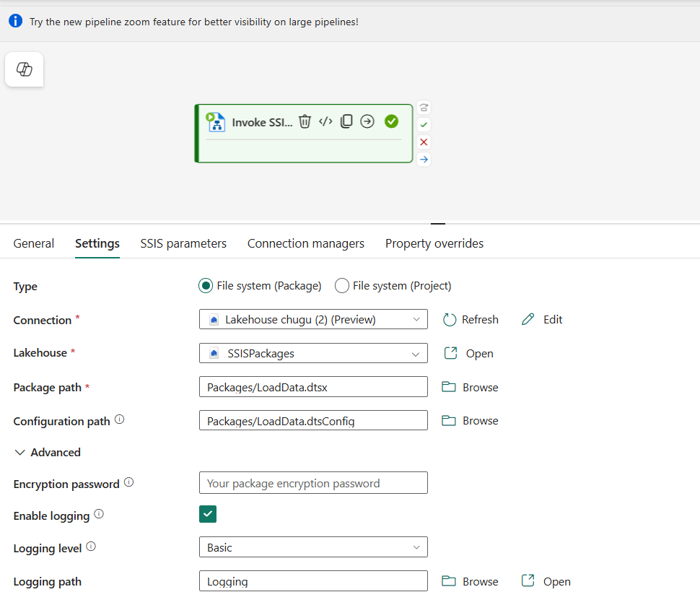Add an On completion path using the blue arrow connector
Screen dimensions: 700x605
424,159
